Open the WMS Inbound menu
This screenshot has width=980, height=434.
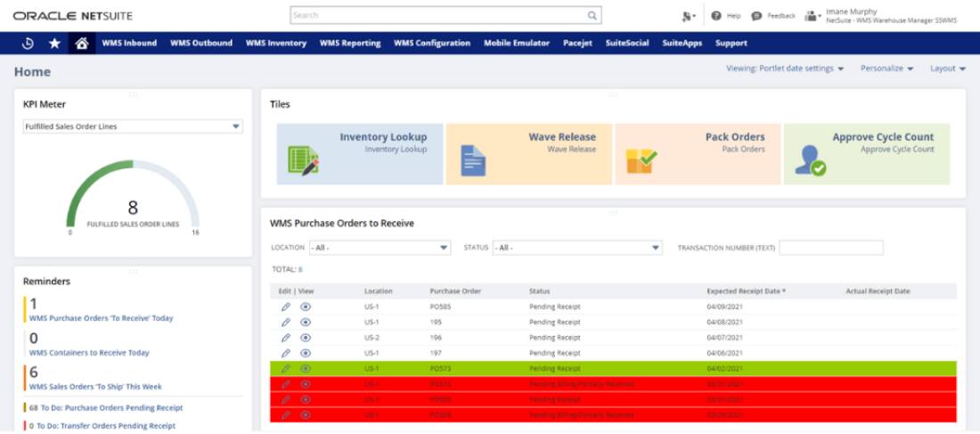coord(129,43)
